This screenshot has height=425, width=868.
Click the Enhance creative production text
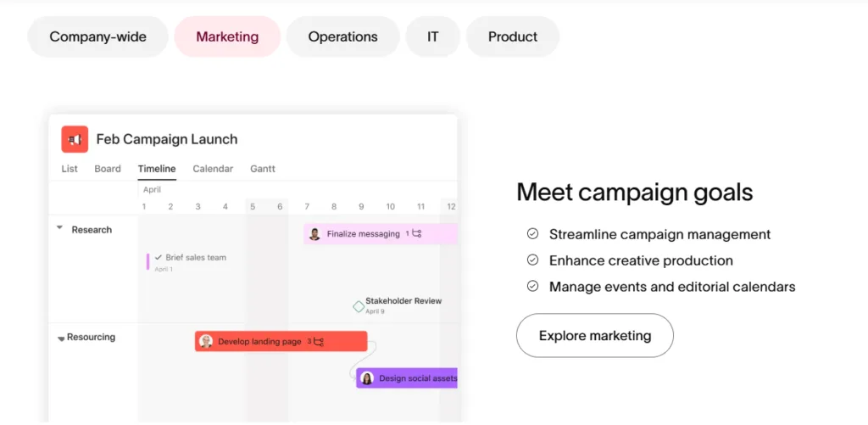click(641, 260)
